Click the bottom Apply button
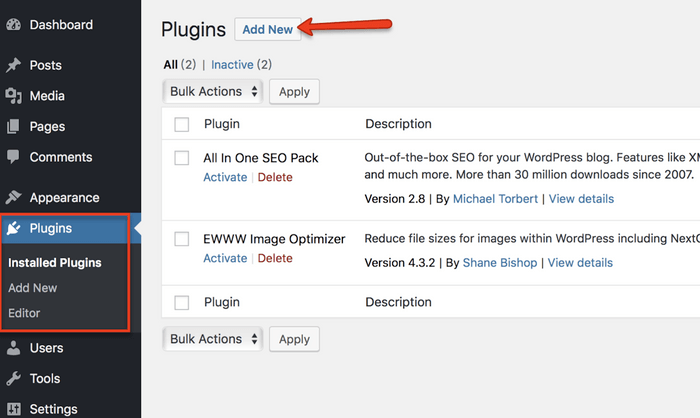 pyautogui.click(x=294, y=339)
